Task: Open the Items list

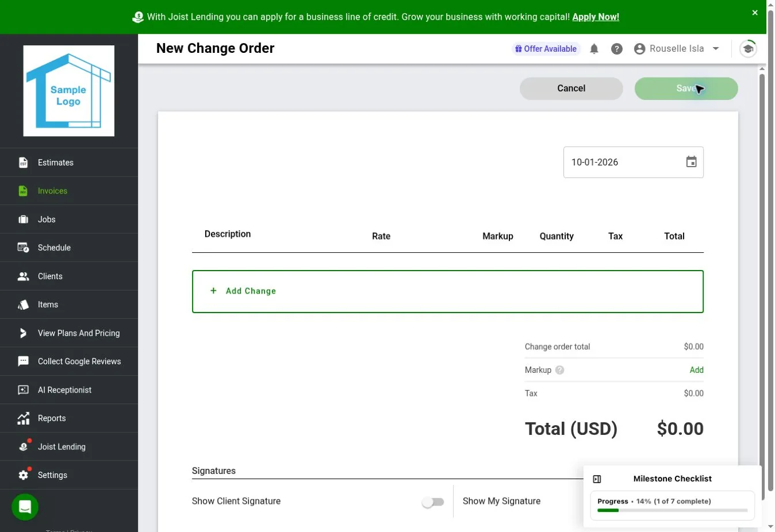Action: tap(69, 304)
